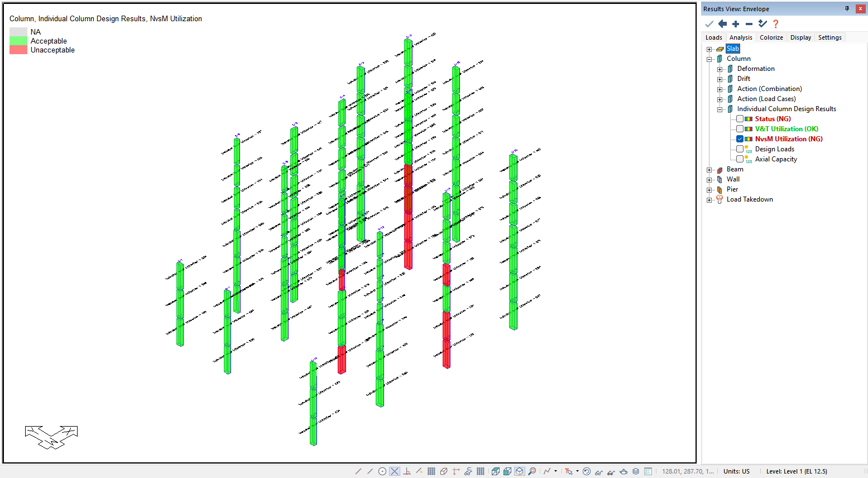868x478 pixels.
Task: Click the back arrow in Results View toolbar
Action: [722, 24]
